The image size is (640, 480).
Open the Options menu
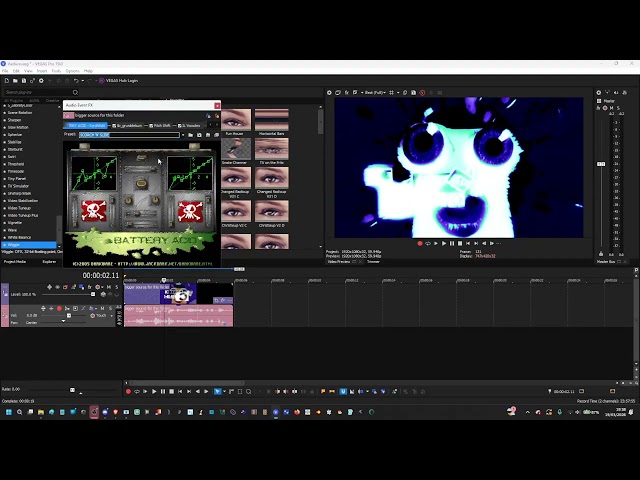pos(72,71)
